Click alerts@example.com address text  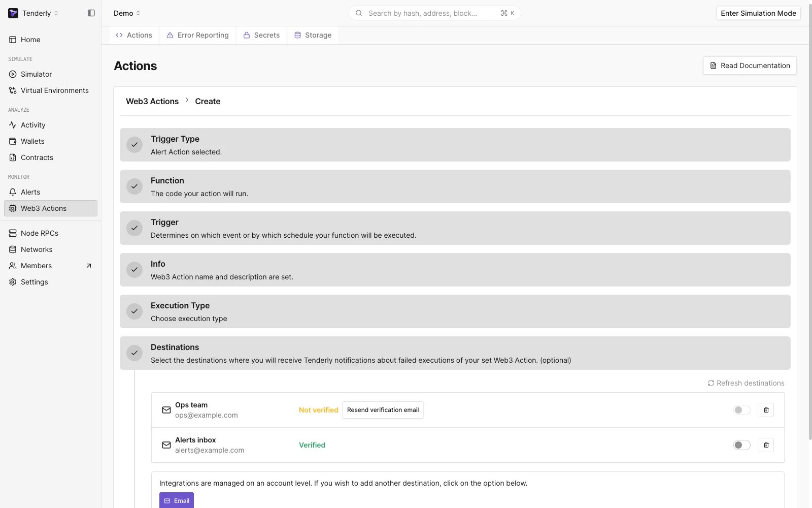pyautogui.click(x=210, y=450)
